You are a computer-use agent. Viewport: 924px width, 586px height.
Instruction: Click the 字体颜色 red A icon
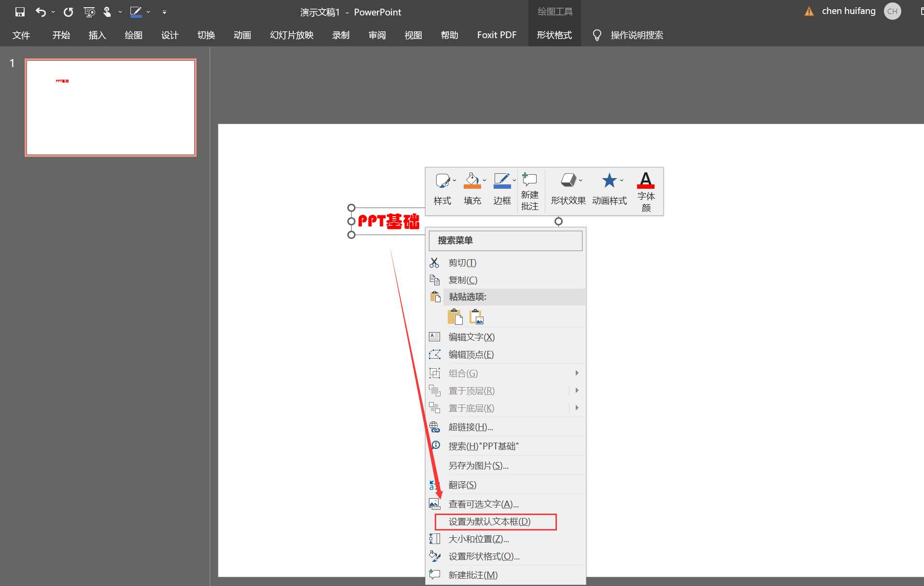tap(646, 181)
